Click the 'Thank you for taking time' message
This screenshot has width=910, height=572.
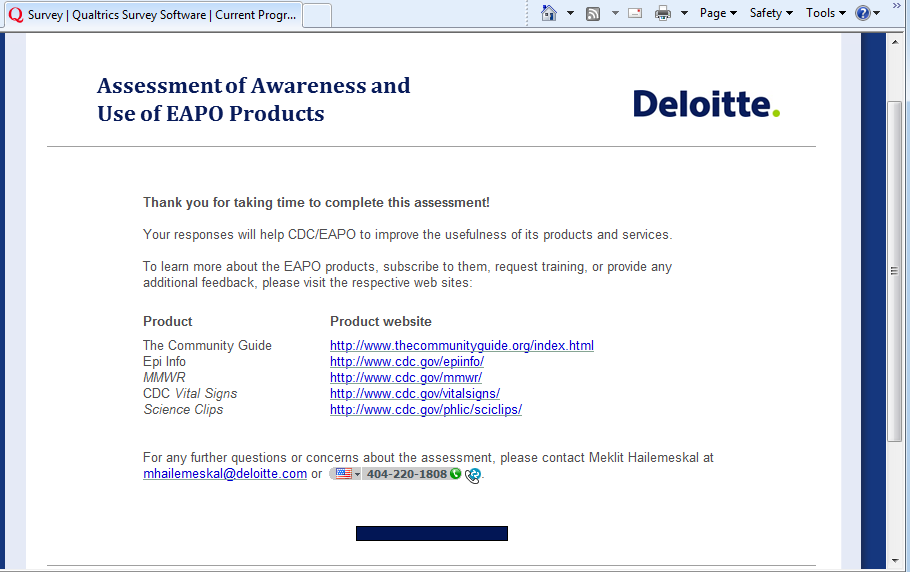(x=316, y=202)
